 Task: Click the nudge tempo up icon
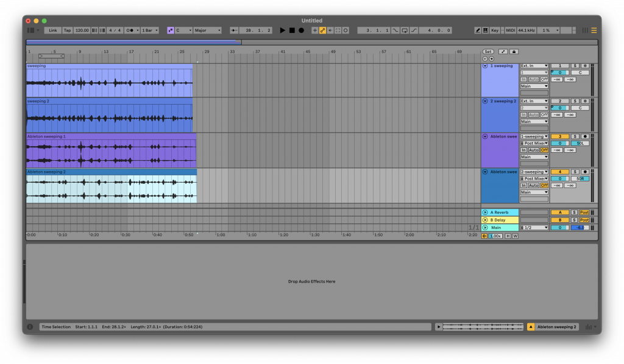coord(102,30)
